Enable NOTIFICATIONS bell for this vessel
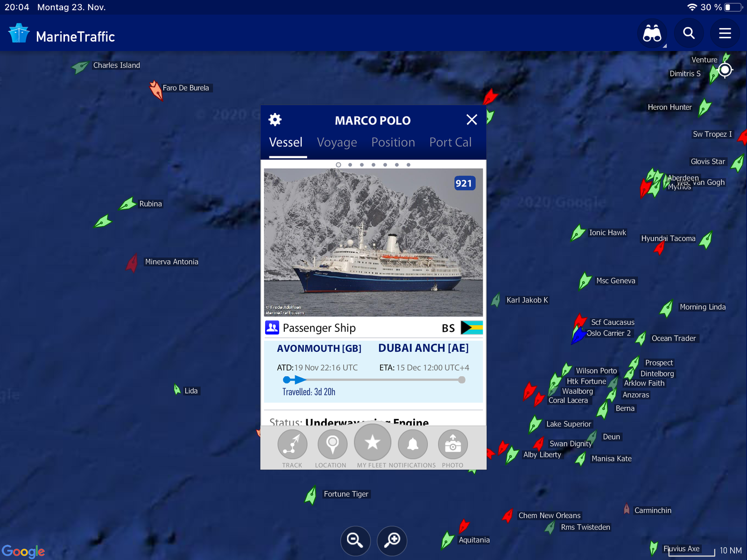 pos(413,444)
